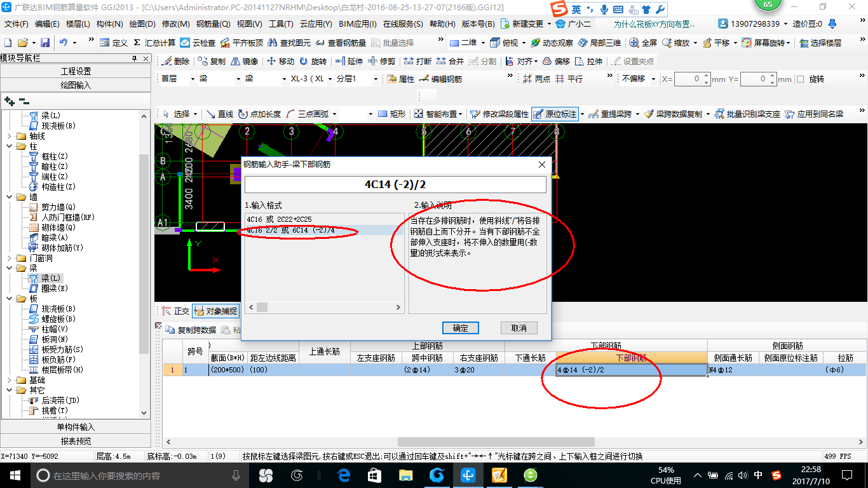Click 修改梁段属性 modify beam segment properties
This screenshot has height=488, width=868.
point(499,114)
